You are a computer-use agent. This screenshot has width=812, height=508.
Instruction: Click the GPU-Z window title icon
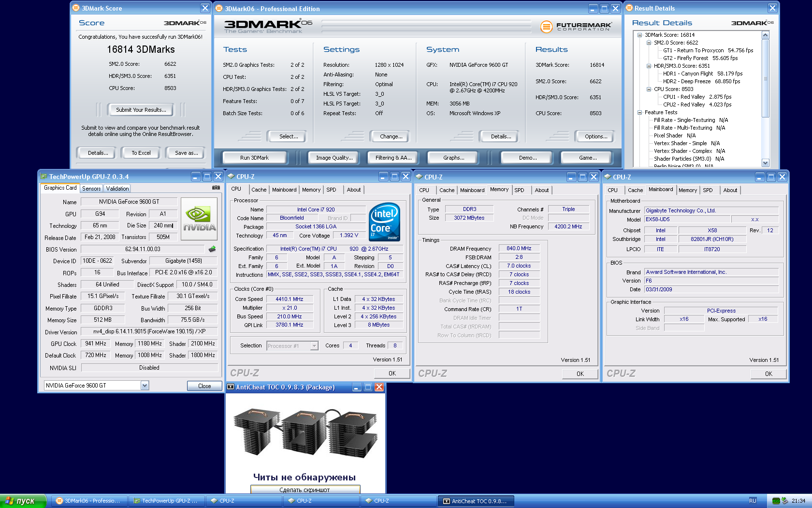[44, 177]
